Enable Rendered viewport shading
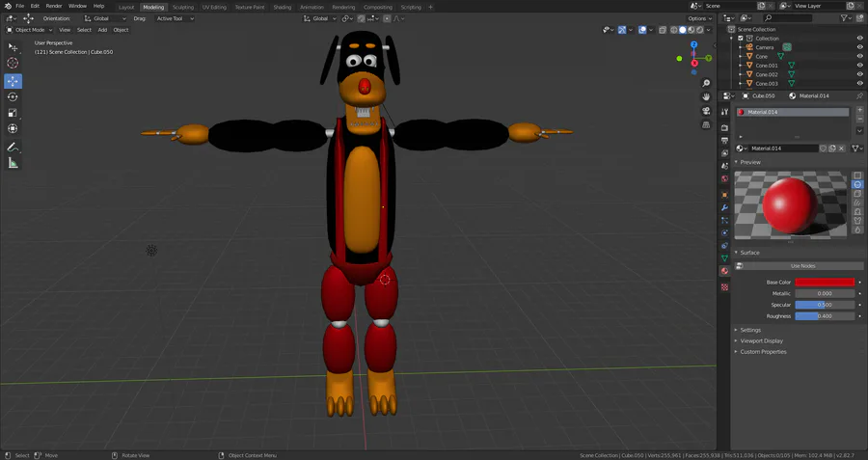Viewport: 868px width, 460px height. [700, 30]
